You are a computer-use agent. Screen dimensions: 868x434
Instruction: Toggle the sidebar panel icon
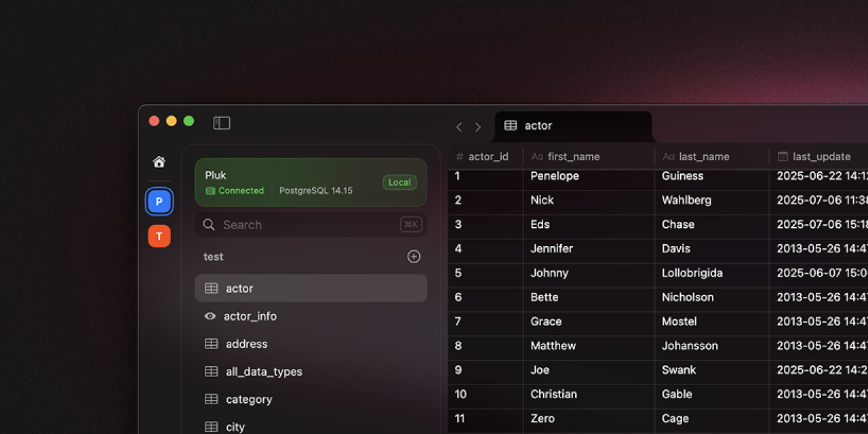222,123
